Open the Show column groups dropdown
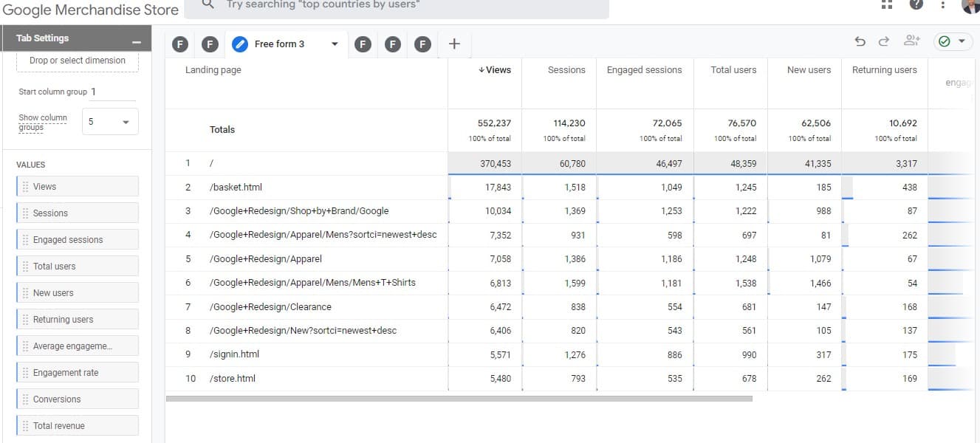This screenshot has height=443, width=980. 109,122
